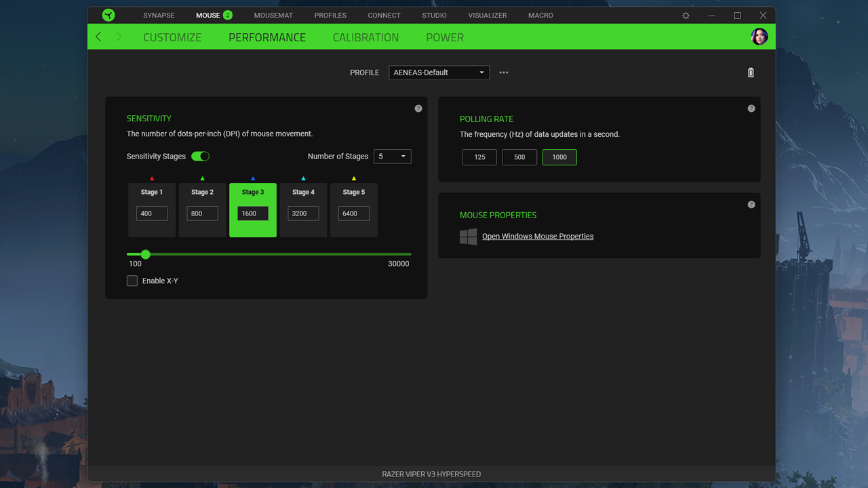
Task: Open the user avatar profile
Action: tap(759, 37)
